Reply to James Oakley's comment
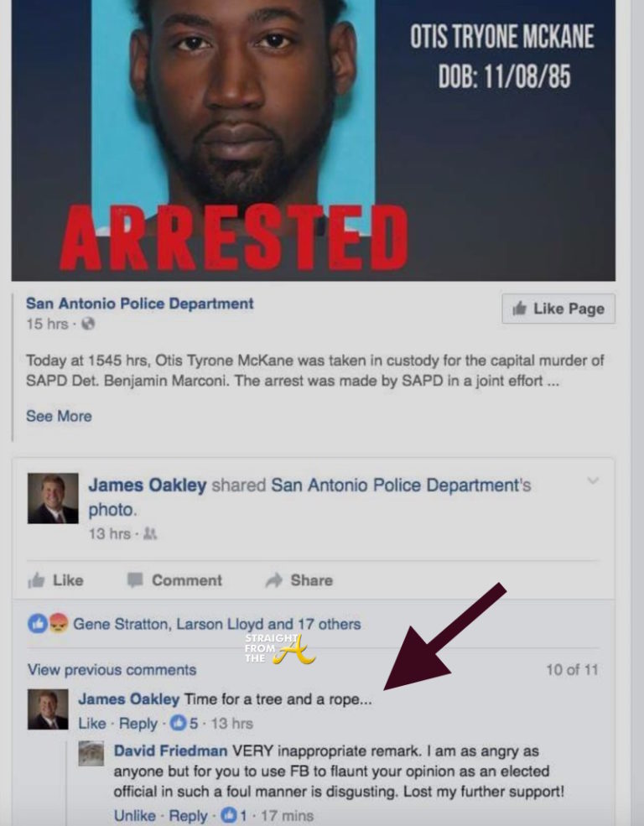This screenshot has width=644, height=826. tap(138, 724)
